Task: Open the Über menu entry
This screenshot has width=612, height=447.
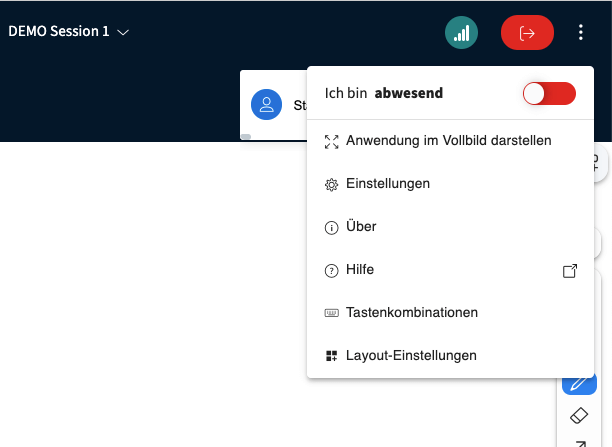Action: 361,227
